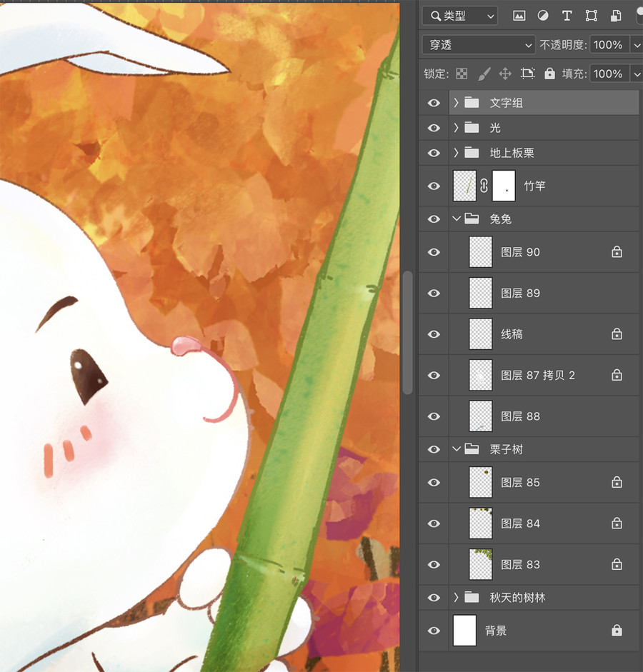Open the 类型 filter type dropdown
Screen dimensions: 643x672
click(460, 16)
